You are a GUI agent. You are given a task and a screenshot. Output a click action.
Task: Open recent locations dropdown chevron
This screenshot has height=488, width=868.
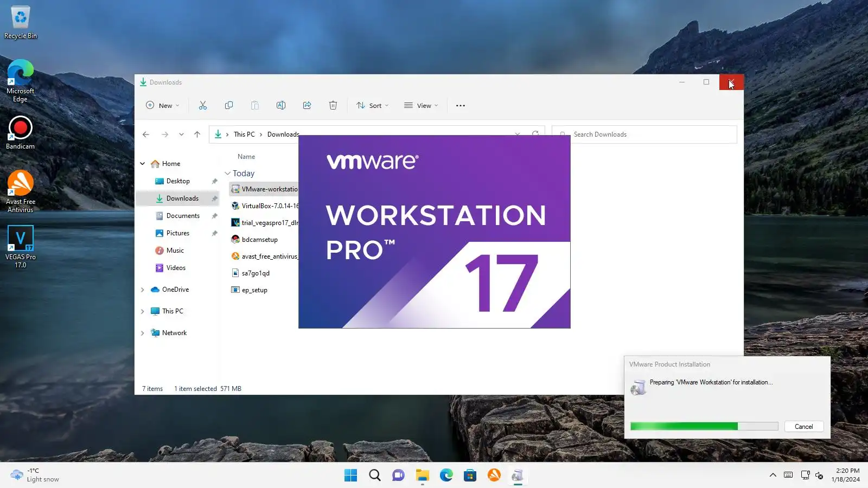point(181,134)
